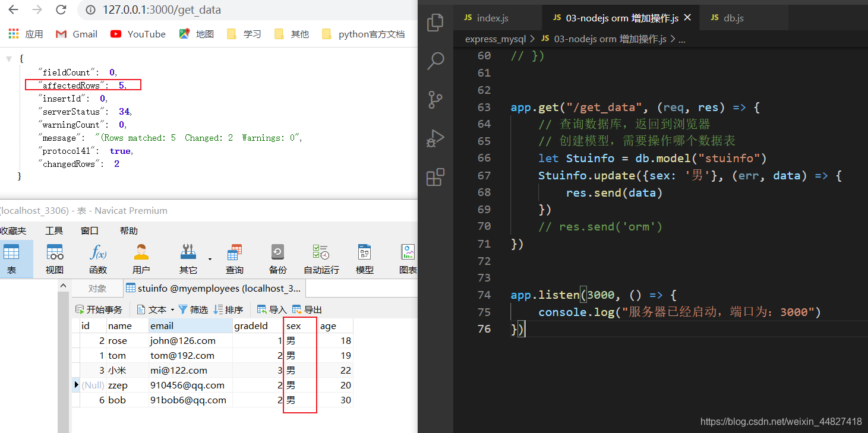Open Navicat 工具 menu
Image resolution: width=868 pixels, height=433 pixels.
click(x=54, y=230)
